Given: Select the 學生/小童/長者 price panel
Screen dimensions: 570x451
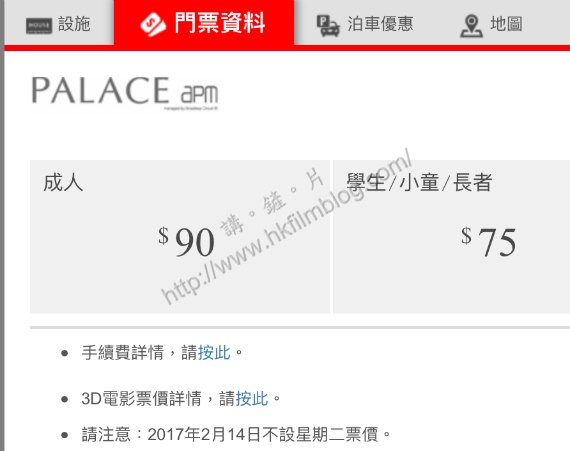Looking at the screenshot, I should (x=451, y=236).
